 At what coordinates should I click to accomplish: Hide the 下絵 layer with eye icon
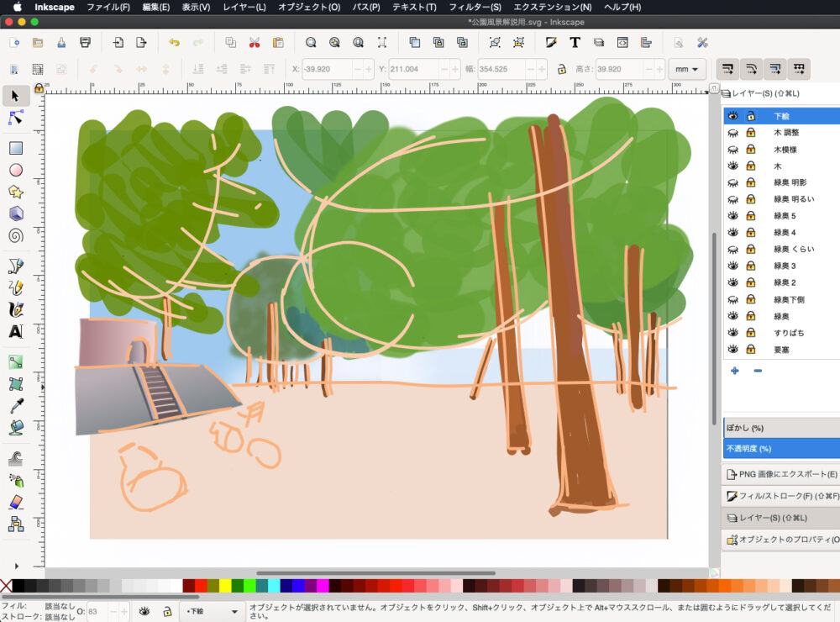(732, 116)
